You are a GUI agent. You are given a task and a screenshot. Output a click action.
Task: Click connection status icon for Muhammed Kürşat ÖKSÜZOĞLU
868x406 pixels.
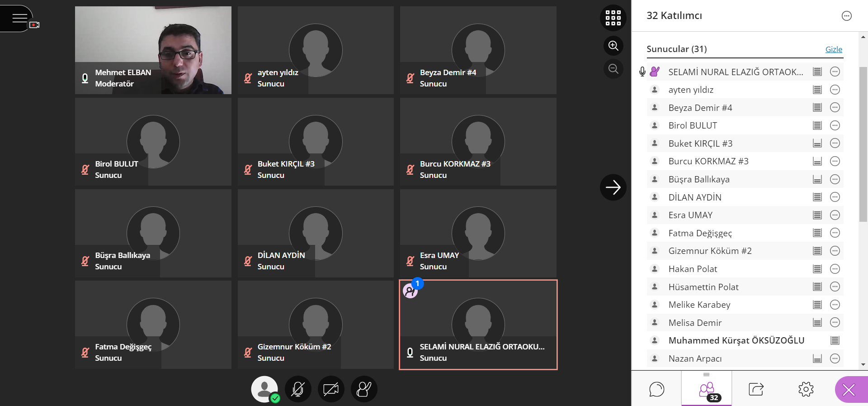835,340
